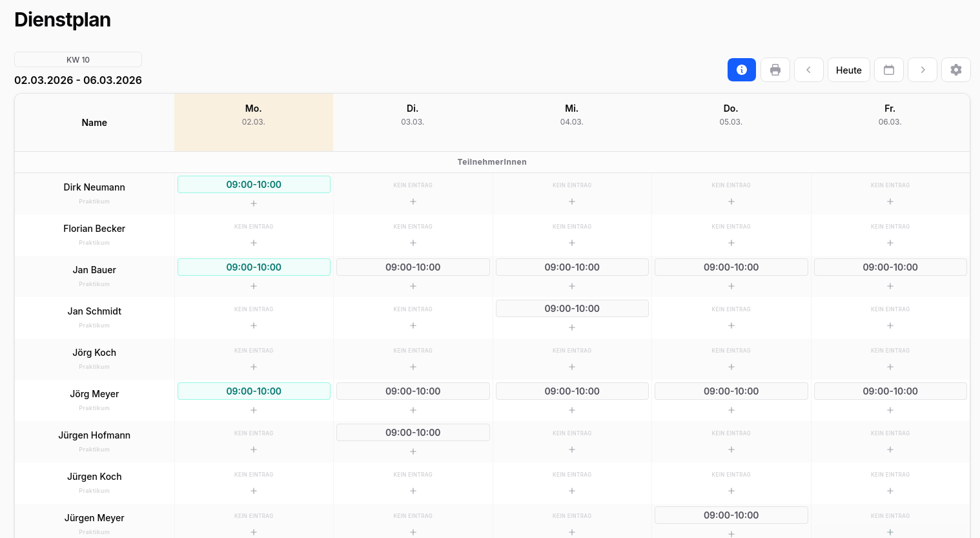
Task: Add entry for Jürgen Koch on Wednesday
Action: (x=571, y=491)
